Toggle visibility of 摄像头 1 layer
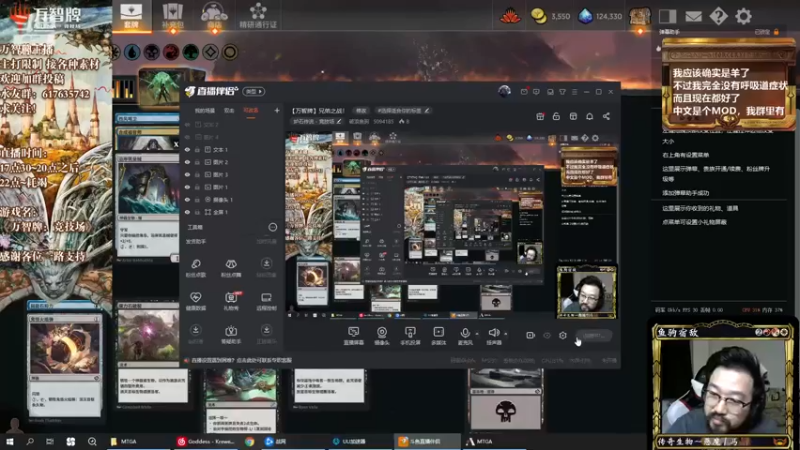 pos(187,199)
